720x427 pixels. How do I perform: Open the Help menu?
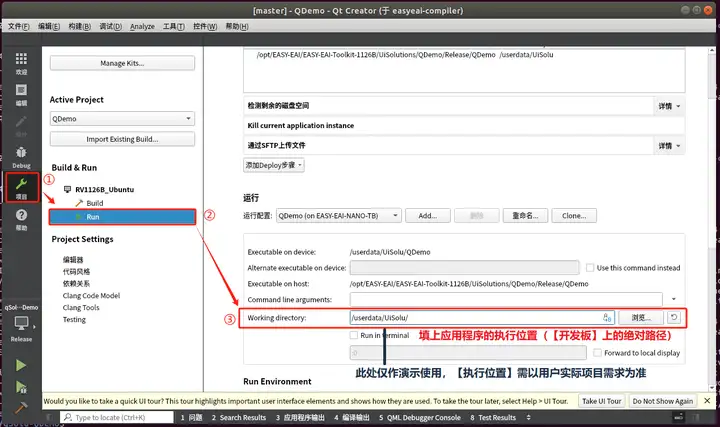pyautogui.click(x=237, y=26)
